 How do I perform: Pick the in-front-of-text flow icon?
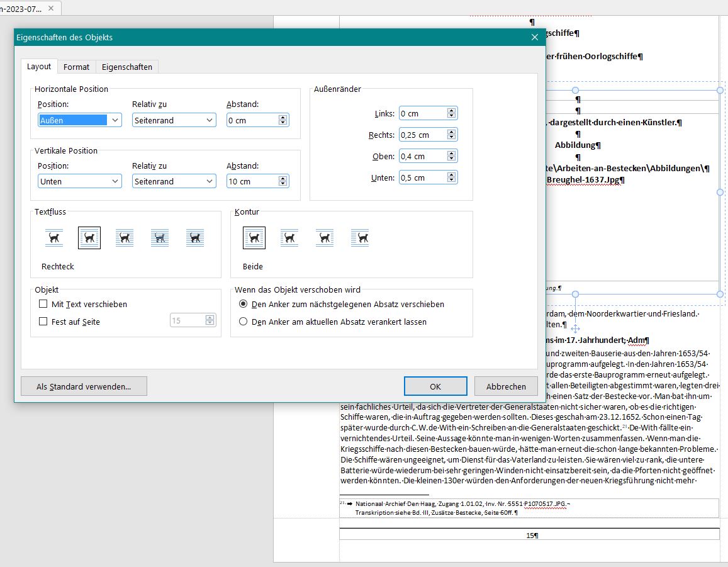point(195,238)
